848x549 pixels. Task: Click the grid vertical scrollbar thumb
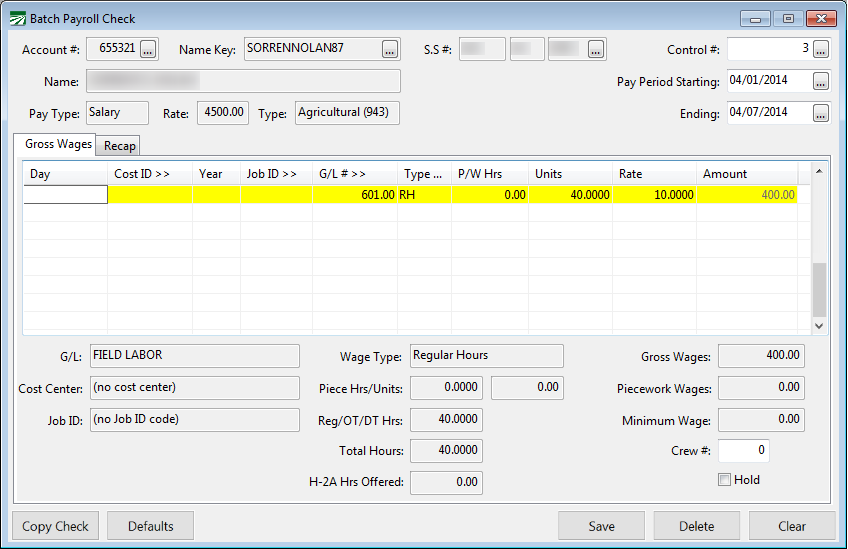[x=819, y=290]
